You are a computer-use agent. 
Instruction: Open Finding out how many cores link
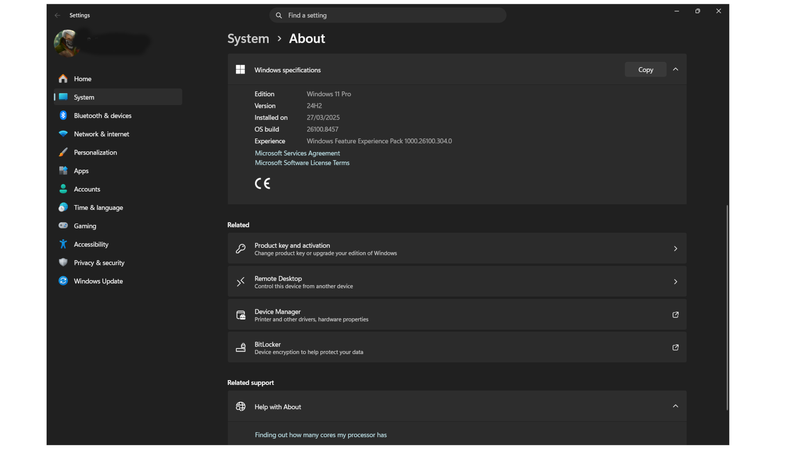coord(320,435)
